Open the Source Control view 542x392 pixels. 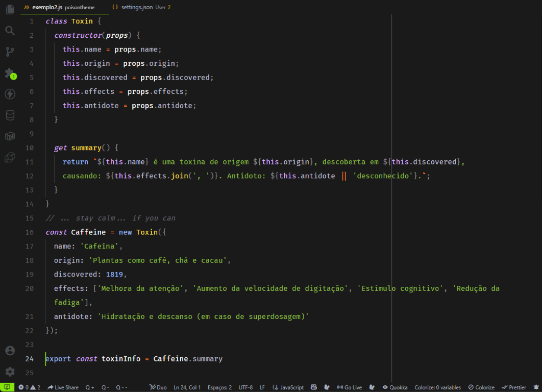10,52
